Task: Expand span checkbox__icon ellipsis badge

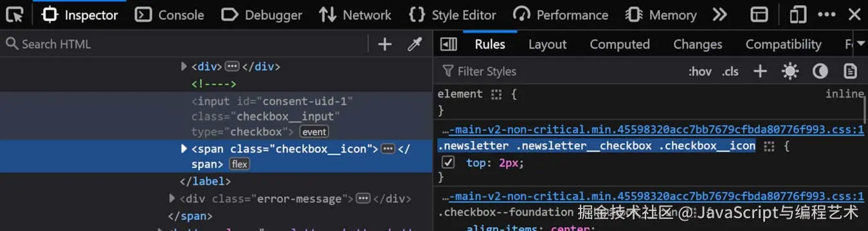Action: [x=388, y=149]
